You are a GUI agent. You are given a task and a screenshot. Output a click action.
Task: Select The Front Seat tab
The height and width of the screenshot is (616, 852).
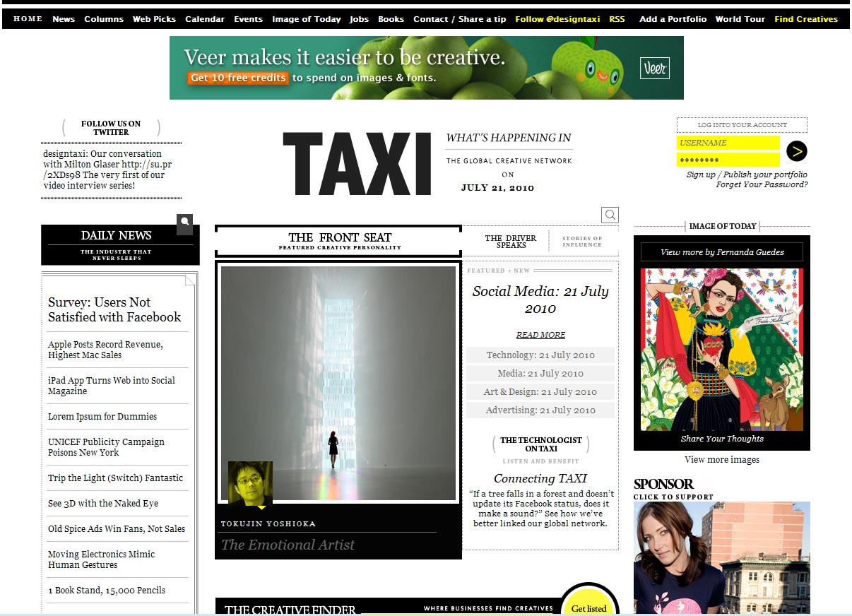tap(339, 241)
